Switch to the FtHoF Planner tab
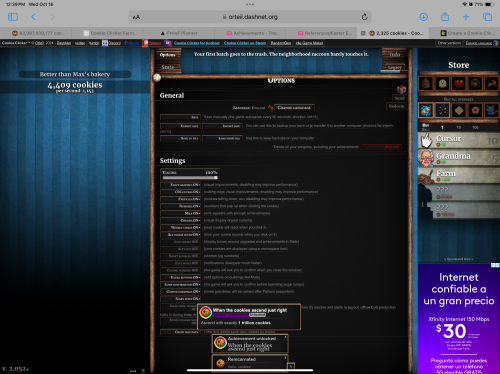 coord(179,33)
